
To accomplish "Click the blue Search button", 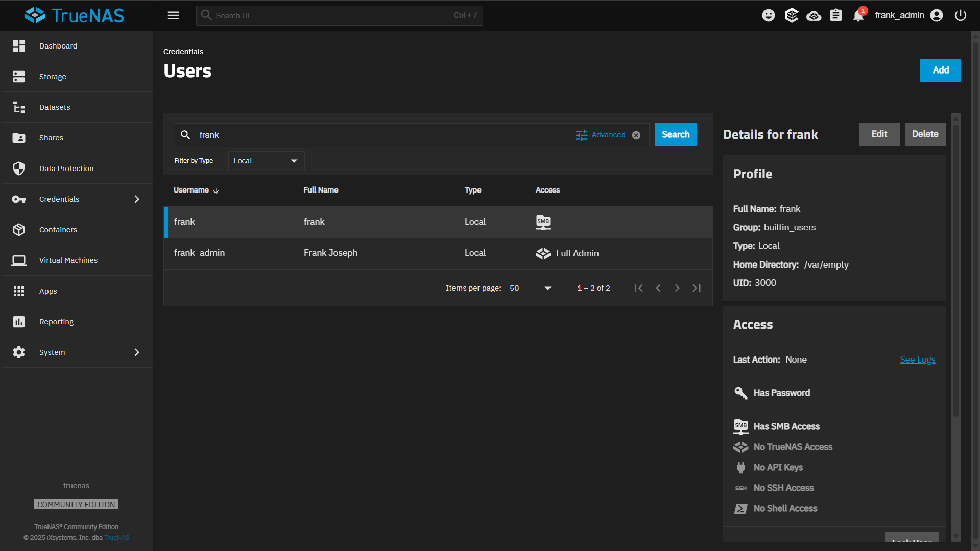I will [x=676, y=135].
